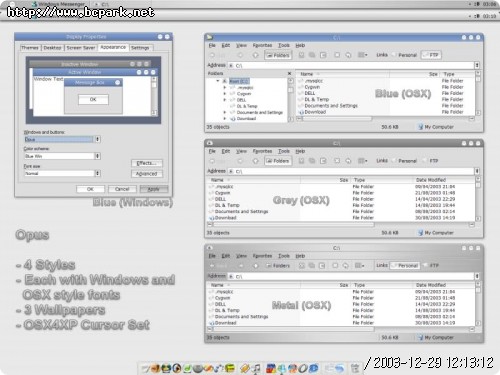Open Views dropdown in Grey (OSX) toolbar
500x375 pixels.
[x=362, y=161]
